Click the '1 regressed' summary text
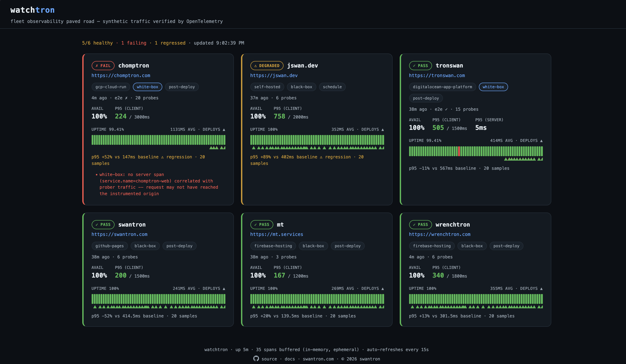Viewport: 626px width, 364px height. pos(170,43)
